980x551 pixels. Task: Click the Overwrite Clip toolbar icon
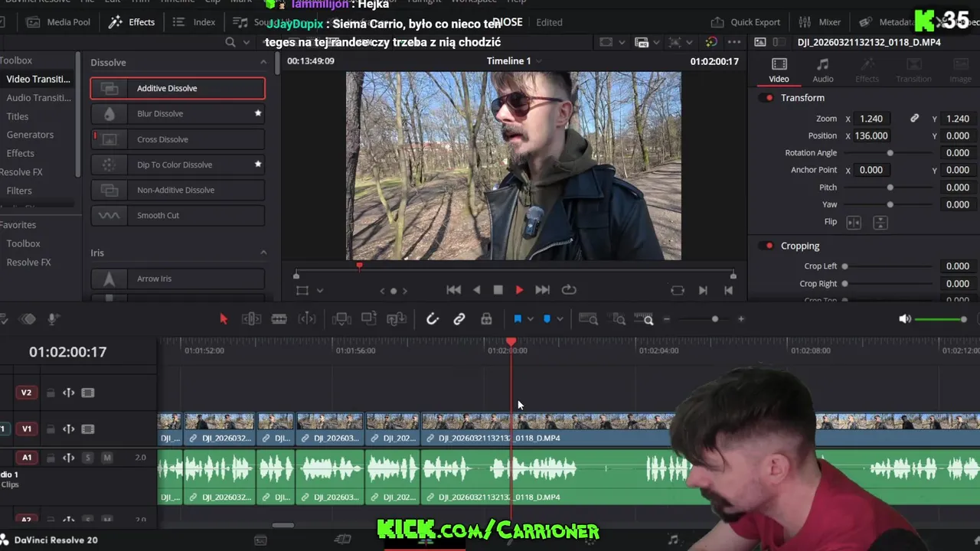(x=369, y=319)
